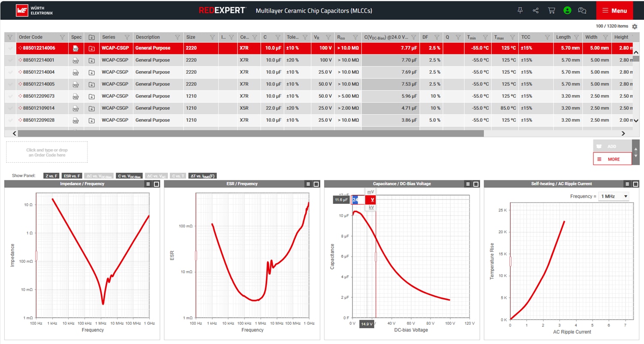
Task: Open PDF spec for 885012214001
Action: pos(76,60)
